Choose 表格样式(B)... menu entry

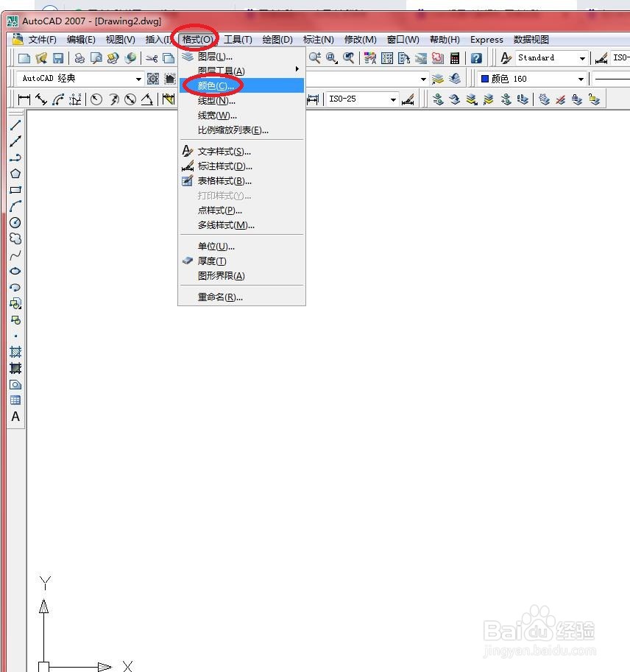click(x=242, y=181)
